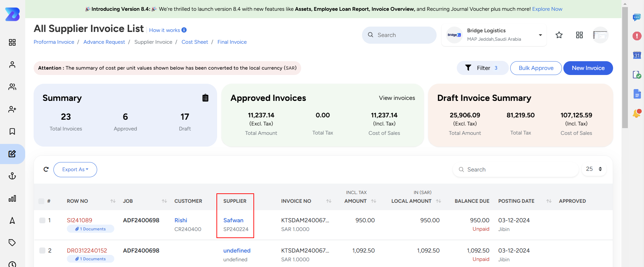Open invoice DR0312240152
The height and width of the screenshot is (267, 644).
pyautogui.click(x=87, y=251)
